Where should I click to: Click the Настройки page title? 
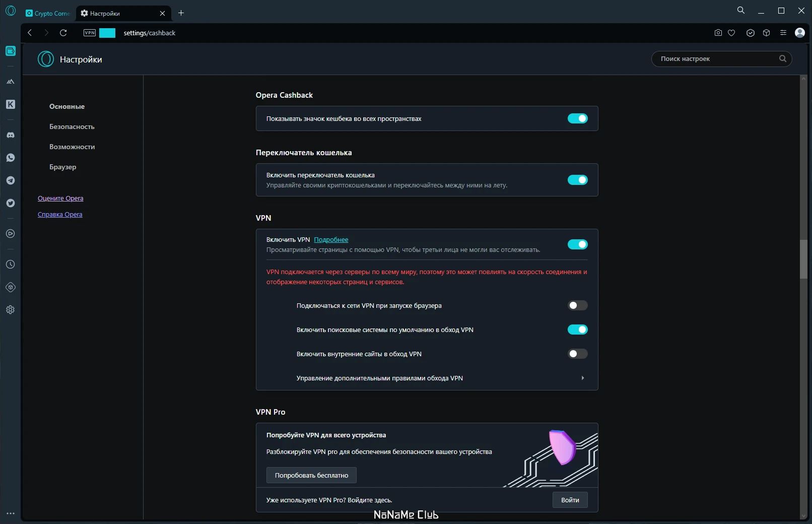81,59
